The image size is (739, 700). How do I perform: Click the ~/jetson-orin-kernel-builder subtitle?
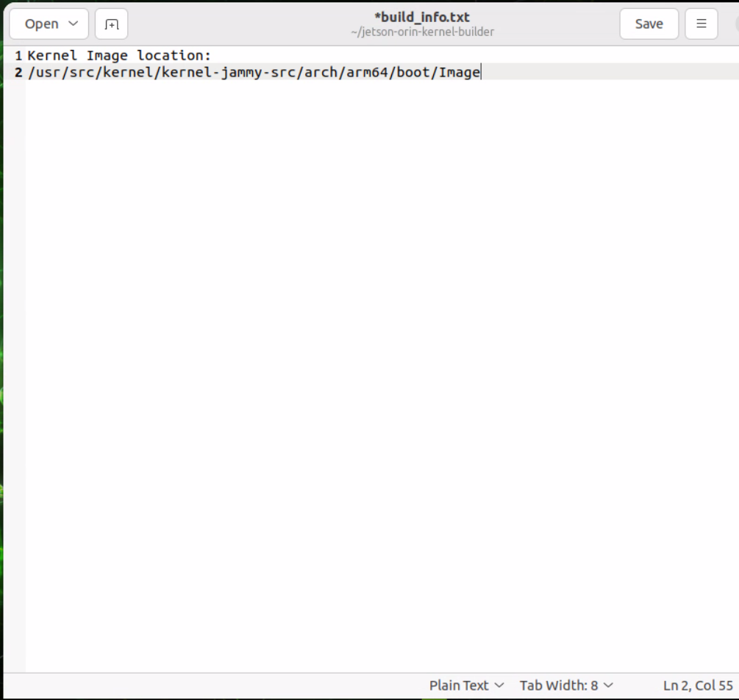pos(422,32)
